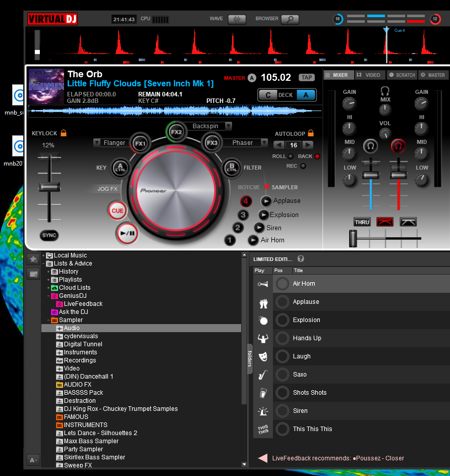This screenshot has width=450, height=476.
Task: Play the Air Horn sample on deck
Action: (253, 240)
